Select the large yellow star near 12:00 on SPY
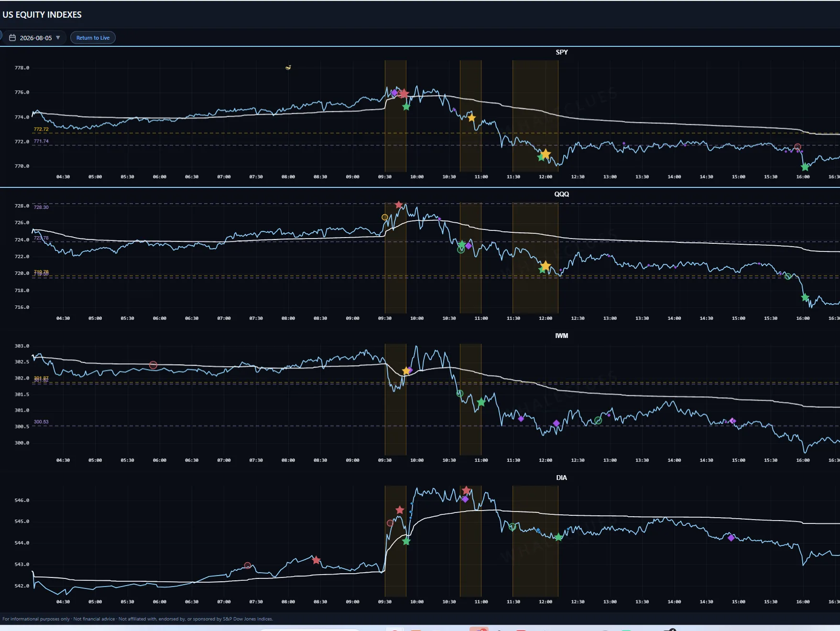The height and width of the screenshot is (631, 840). click(x=545, y=154)
